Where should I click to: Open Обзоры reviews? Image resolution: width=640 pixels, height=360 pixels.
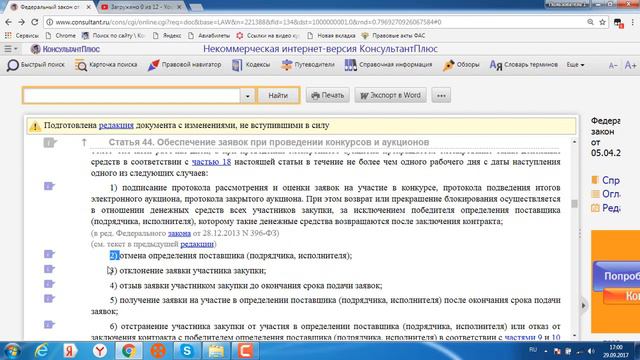point(461,65)
